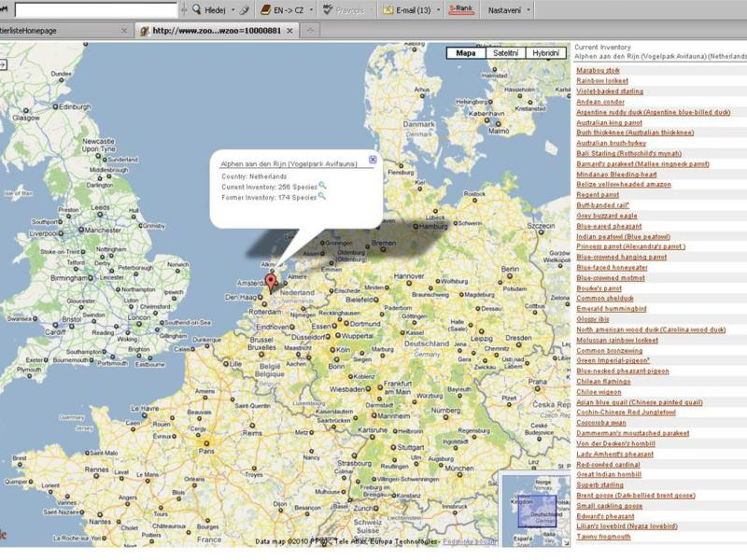Click the favicon of the zoo tab
The height and width of the screenshot is (560, 747).
tap(145, 31)
